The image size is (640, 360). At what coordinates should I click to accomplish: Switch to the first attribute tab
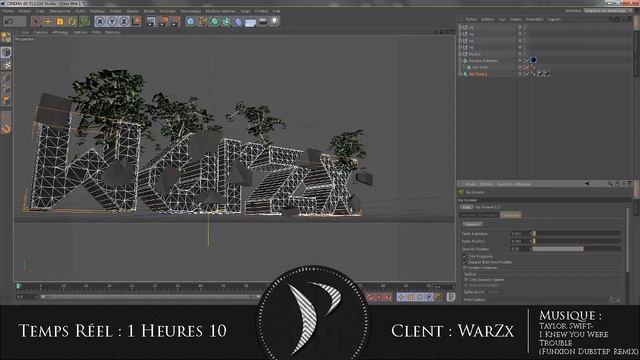click(468, 215)
